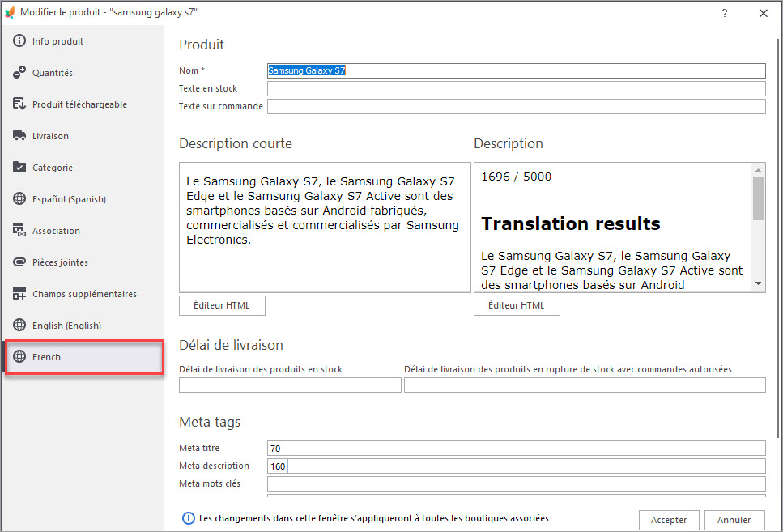Open Éditeur HTML for Description courte
This screenshot has width=783, height=532.
point(222,306)
